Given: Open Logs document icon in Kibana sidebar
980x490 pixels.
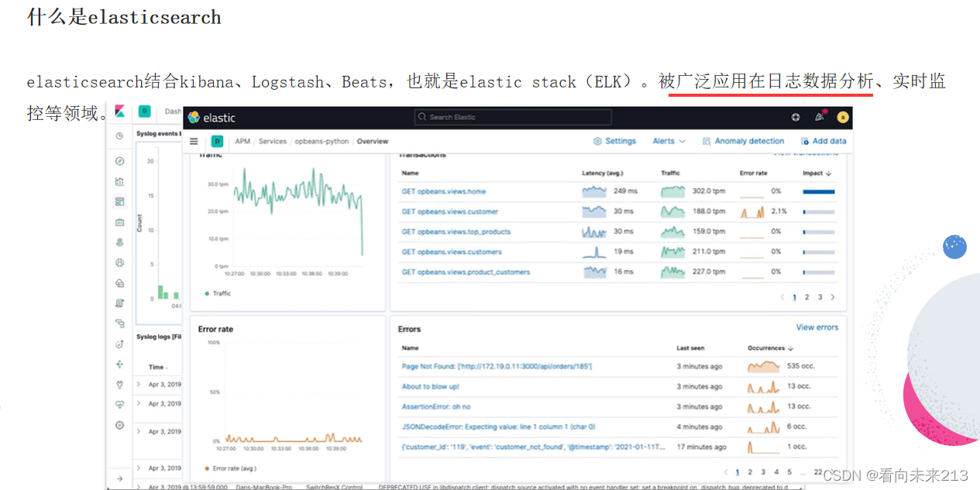Looking at the screenshot, I should pos(119,303).
